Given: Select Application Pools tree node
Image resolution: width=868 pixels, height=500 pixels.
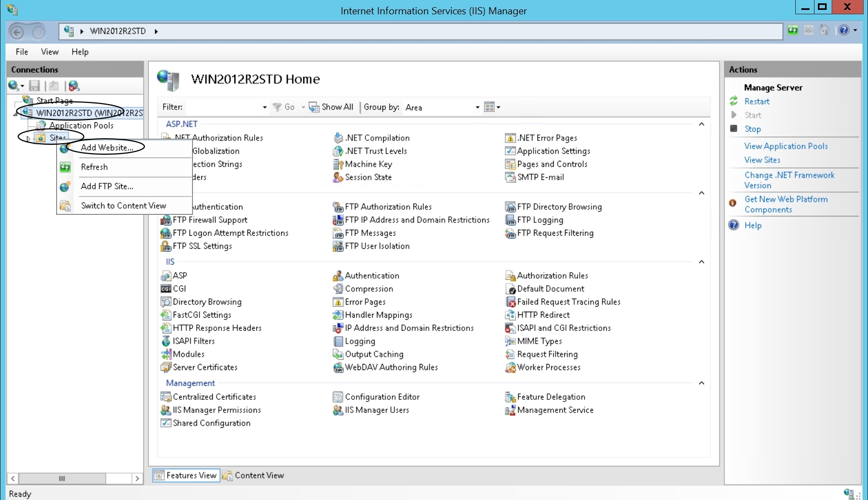Looking at the screenshot, I should (x=81, y=126).
